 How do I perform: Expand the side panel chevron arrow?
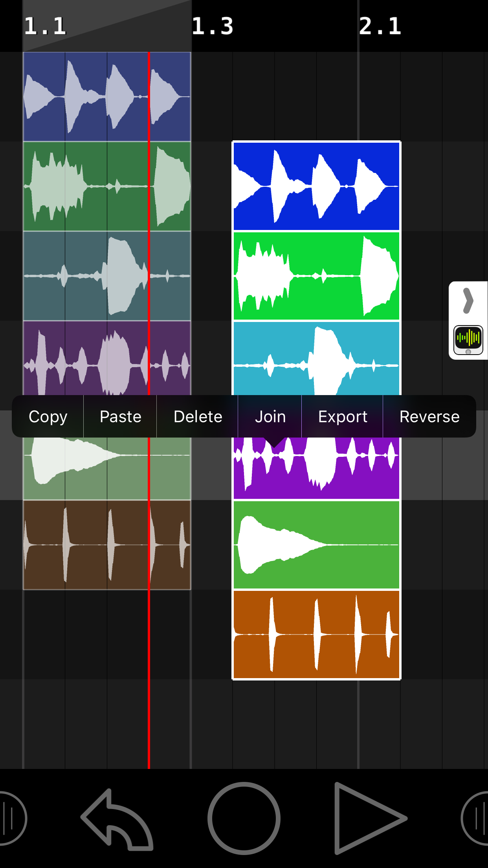(x=468, y=301)
